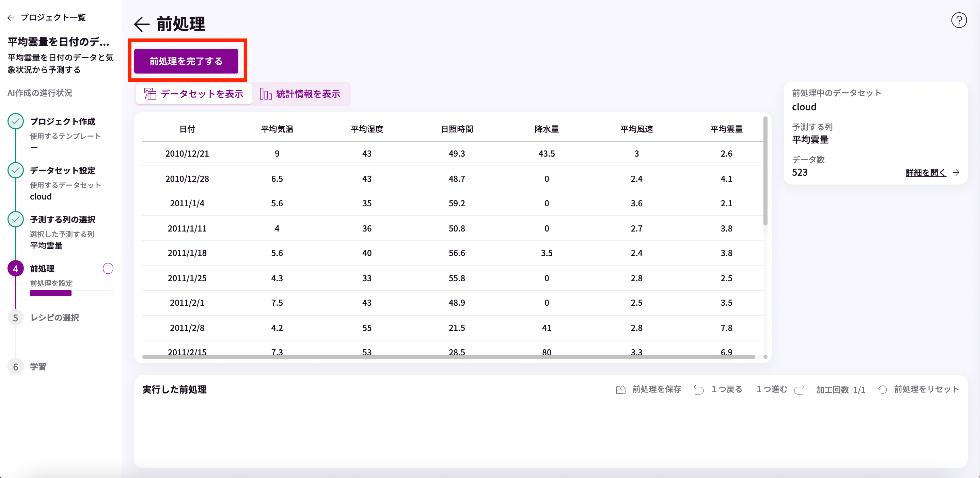Click the データセット設定 completed checkmark circle

(16, 170)
